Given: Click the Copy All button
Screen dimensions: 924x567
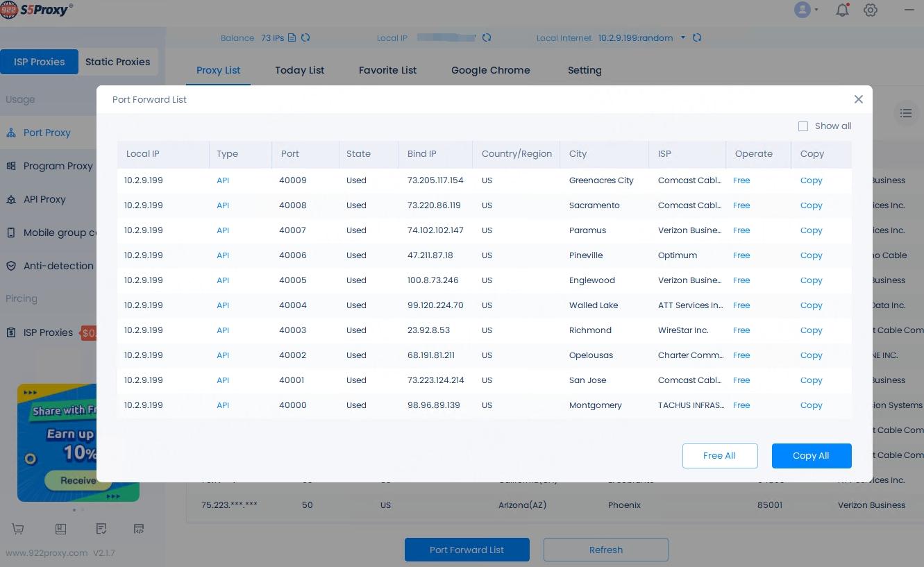Looking at the screenshot, I should click(812, 456).
